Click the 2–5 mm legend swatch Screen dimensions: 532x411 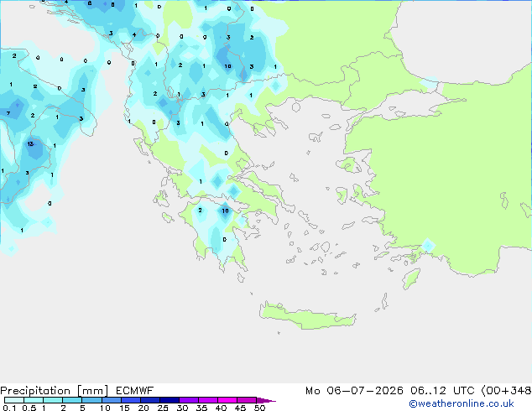point(72,400)
